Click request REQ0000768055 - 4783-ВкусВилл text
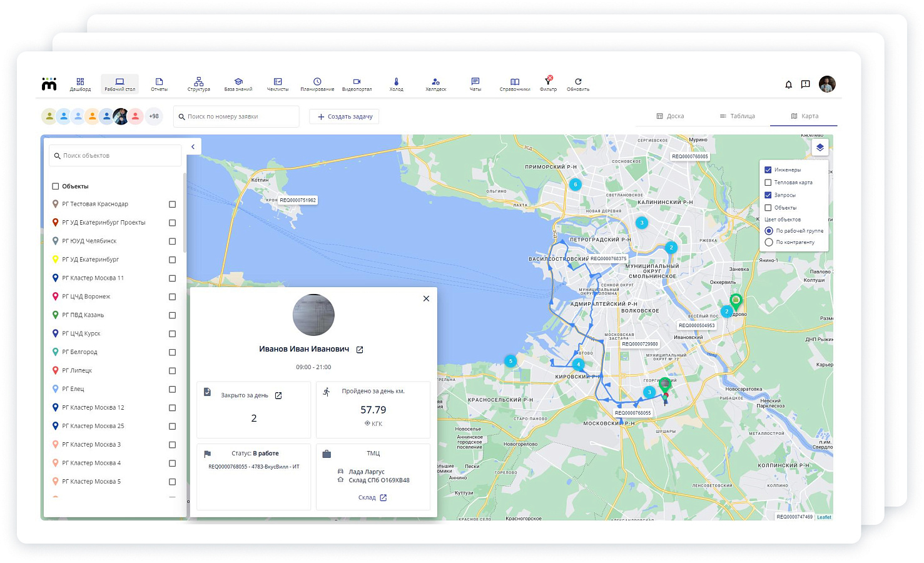The height and width of the screenshot is (563, 924). click(254, 467)
